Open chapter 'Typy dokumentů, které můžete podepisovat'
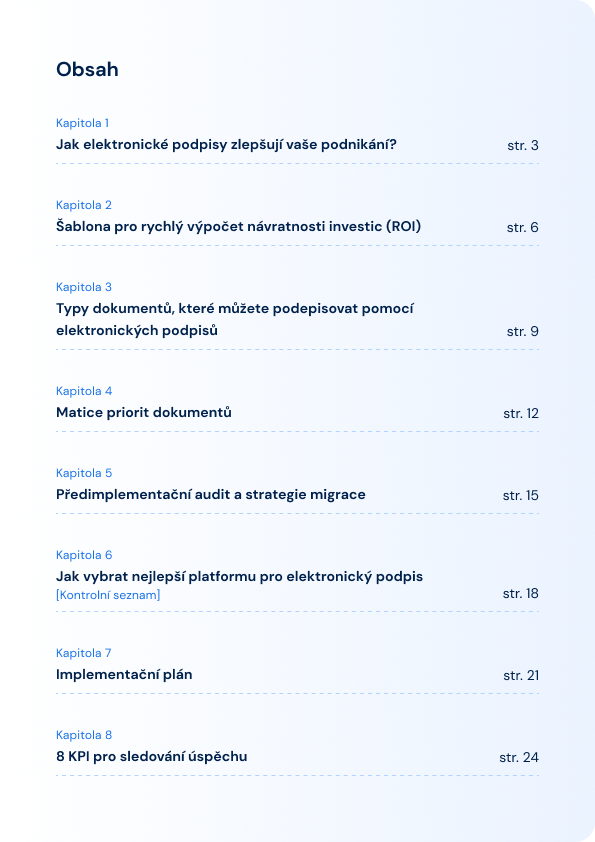This screenshot has height=842, width=595. click(x=235, y=319)
